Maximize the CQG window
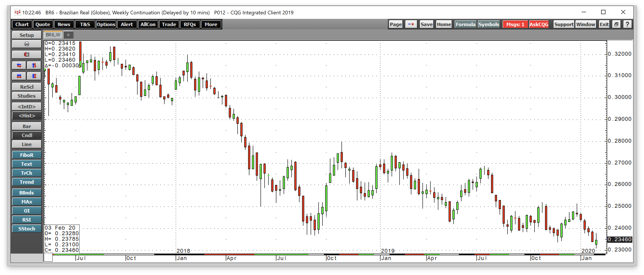The image size is (644, 275). pyautogui.click(x=603, y=12)
